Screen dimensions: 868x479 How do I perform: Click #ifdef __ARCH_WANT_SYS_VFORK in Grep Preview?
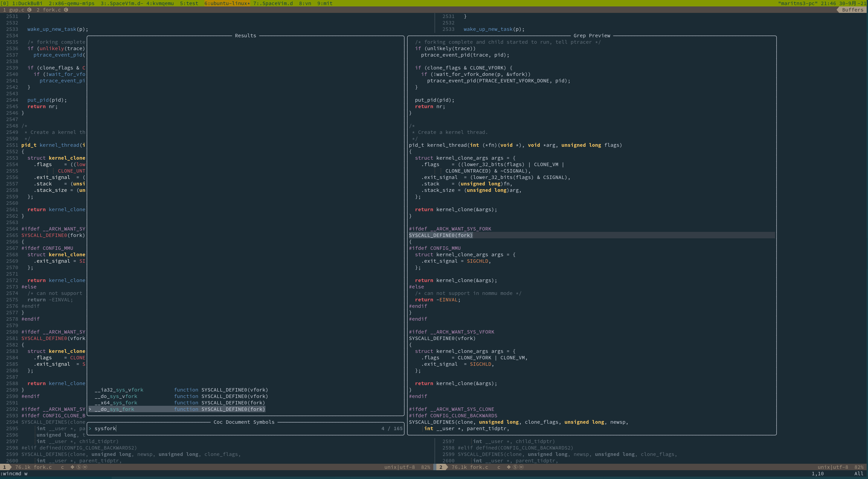pos(452,332)
